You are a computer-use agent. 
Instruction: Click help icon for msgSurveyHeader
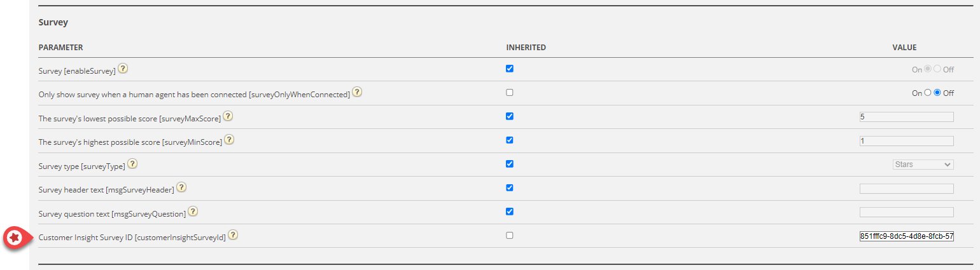point(181,187)
